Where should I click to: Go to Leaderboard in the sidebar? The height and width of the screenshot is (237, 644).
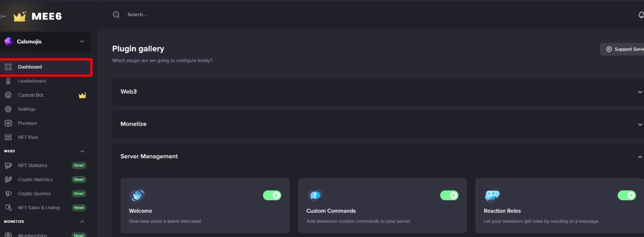pos(32,81)
